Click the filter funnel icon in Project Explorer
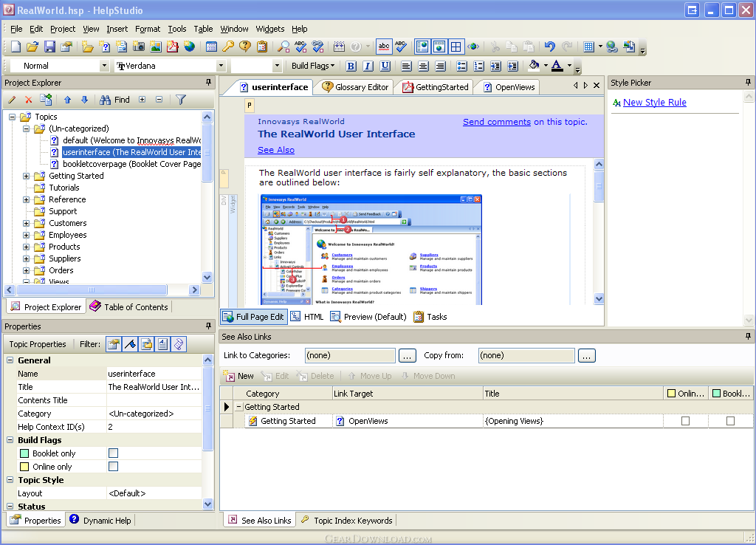Viewport: 756px width, 545px height. coord(181,100)
